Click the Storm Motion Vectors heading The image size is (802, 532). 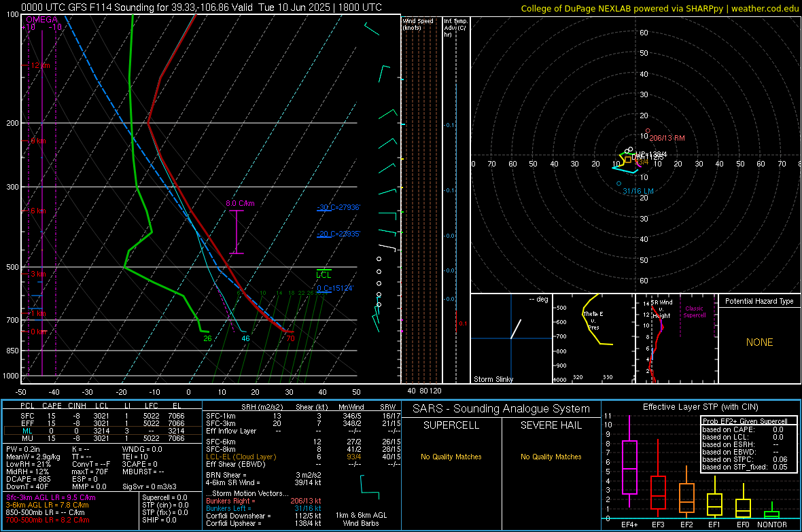coord(247,494)
